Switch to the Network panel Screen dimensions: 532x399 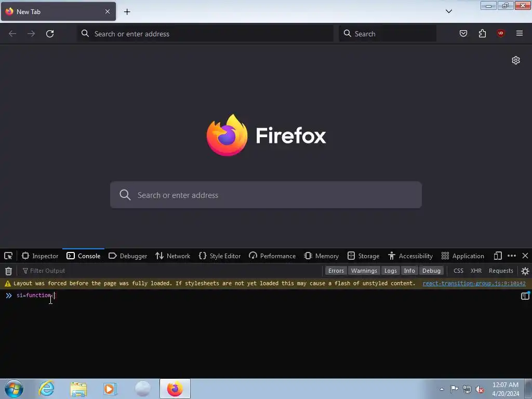[172, 256]
